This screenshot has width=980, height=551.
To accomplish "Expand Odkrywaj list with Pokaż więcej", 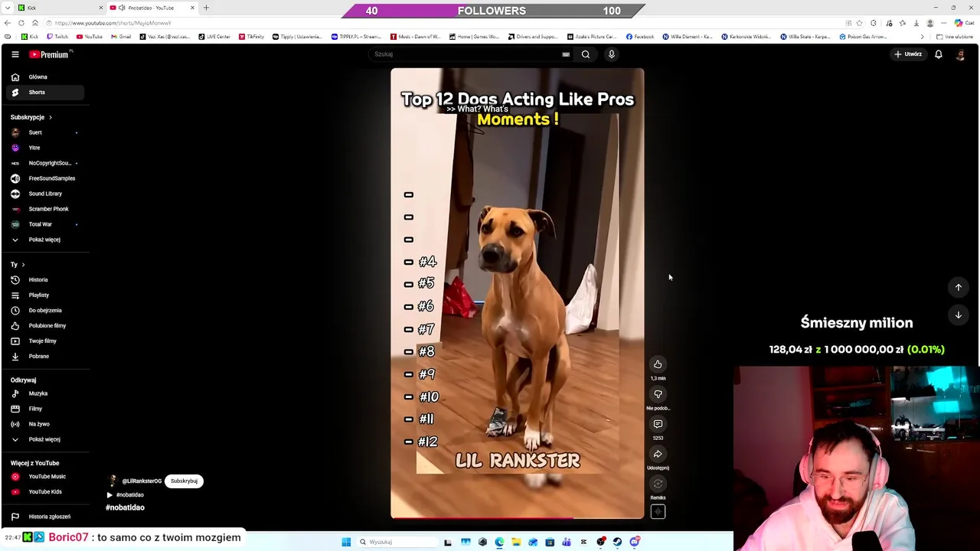I will [44, 439].
